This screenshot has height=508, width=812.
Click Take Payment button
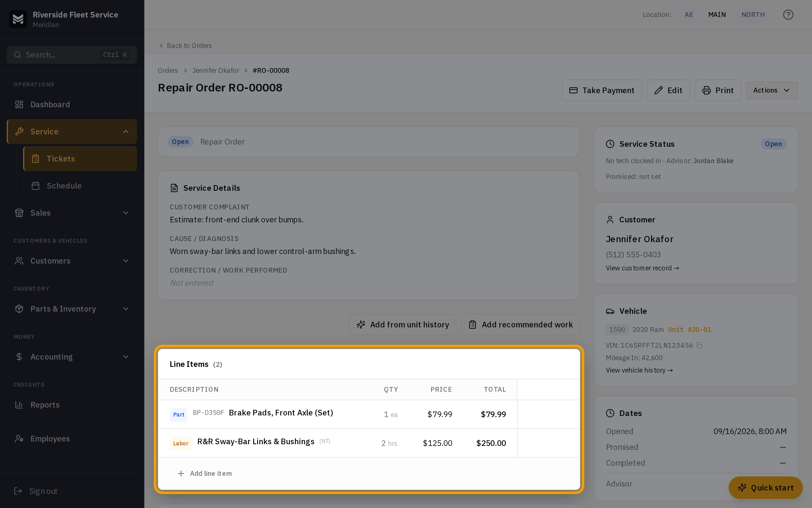click(602, 90)
